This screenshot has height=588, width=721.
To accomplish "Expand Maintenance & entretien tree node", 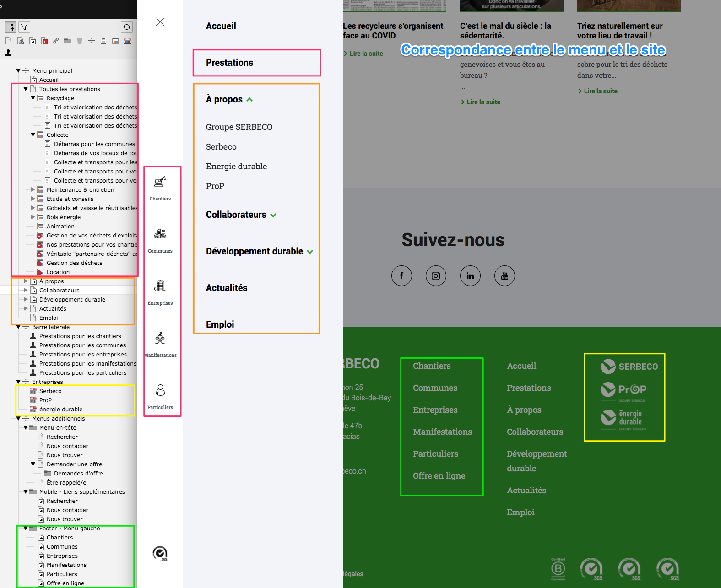I will pyautogui.click(x=33, y=189).
